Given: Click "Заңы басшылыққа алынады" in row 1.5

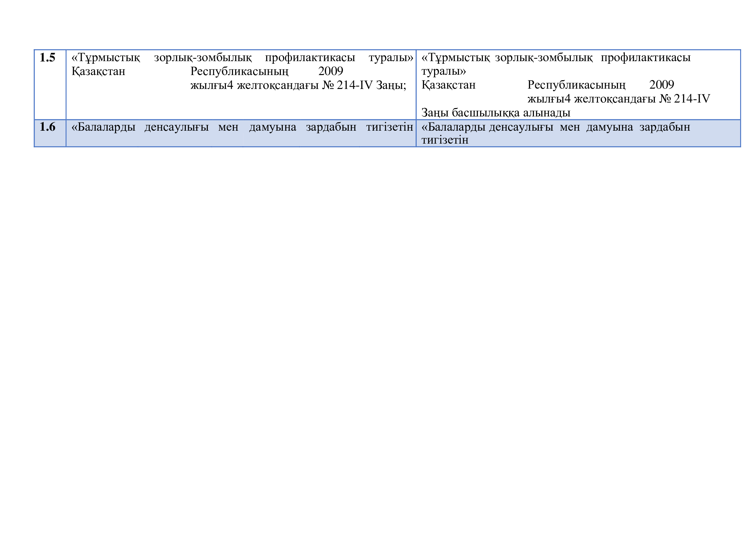Looking at the screenshot, I should (x=495, y=113).
